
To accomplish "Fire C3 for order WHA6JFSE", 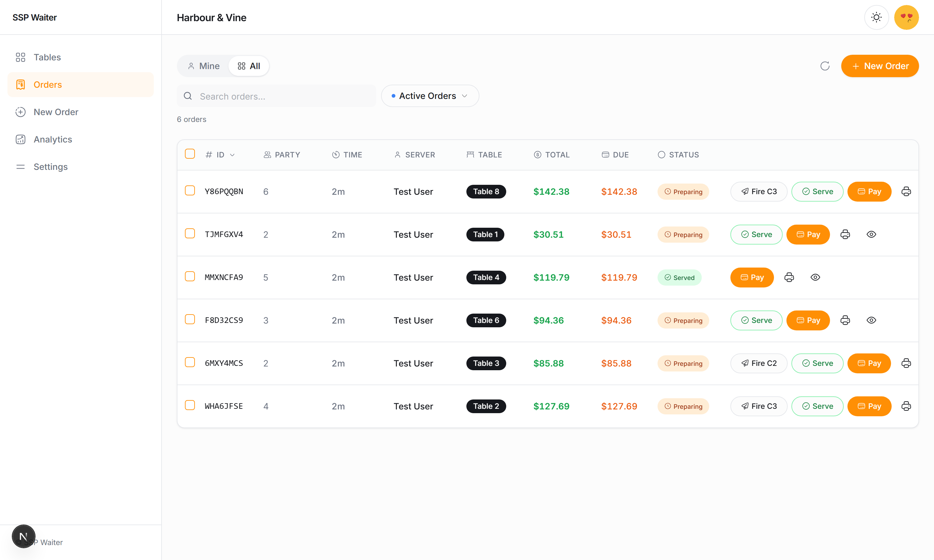I will (x=758, y=406).
